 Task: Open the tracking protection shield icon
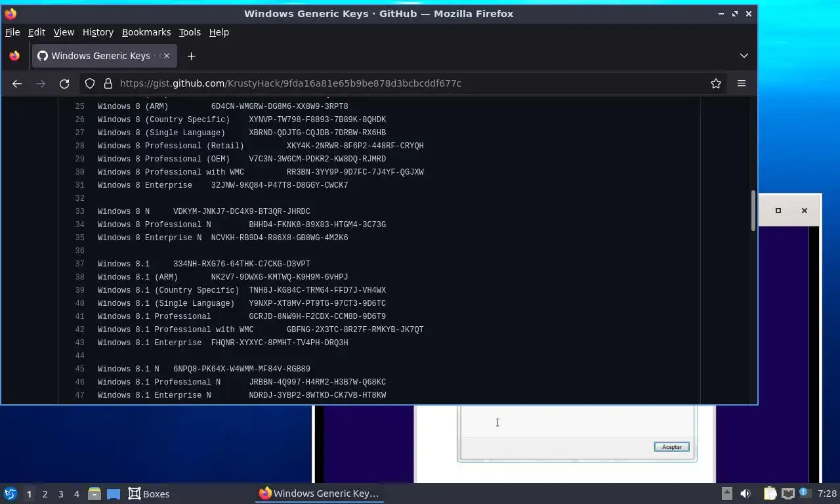(x=90, y=83)
